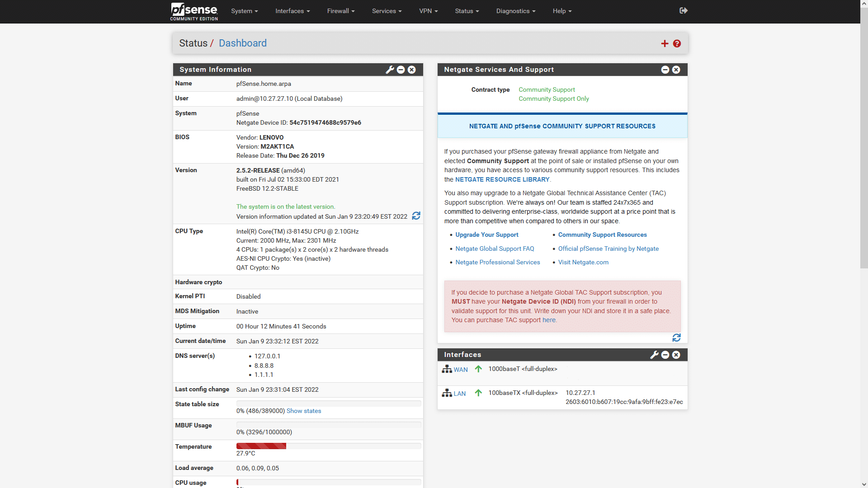This screenshot has height=488, width=868.
Task: Click the Interfaces panel wrench/edit icon
Action: (x=654, y=354)
